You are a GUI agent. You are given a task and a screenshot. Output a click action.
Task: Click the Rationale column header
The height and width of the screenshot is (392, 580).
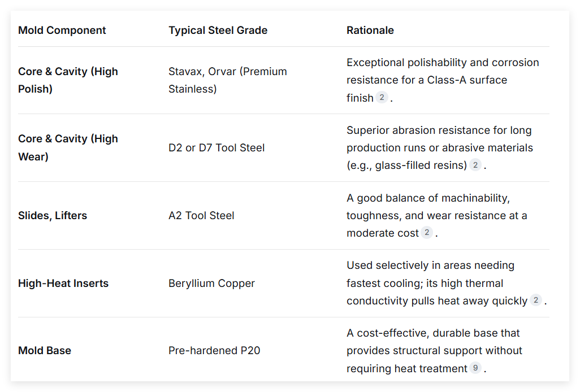370,31
